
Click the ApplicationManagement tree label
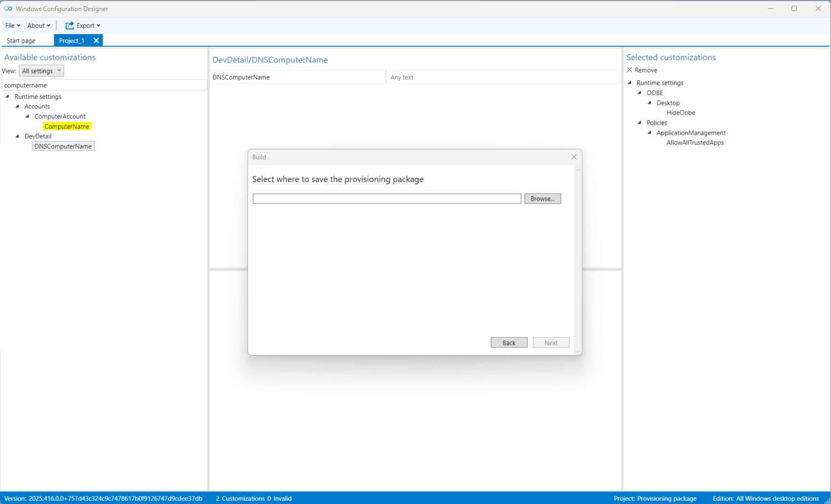(691, 133)
